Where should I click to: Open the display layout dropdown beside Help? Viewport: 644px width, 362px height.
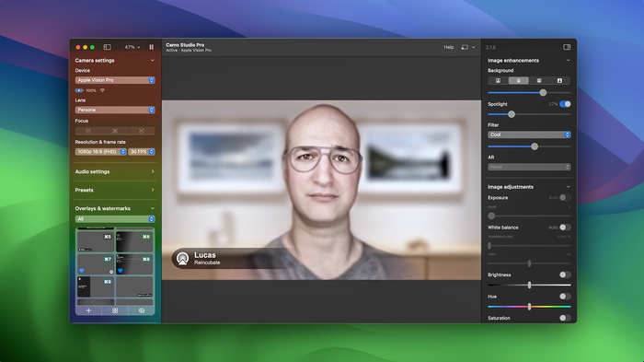pos(468,47)
